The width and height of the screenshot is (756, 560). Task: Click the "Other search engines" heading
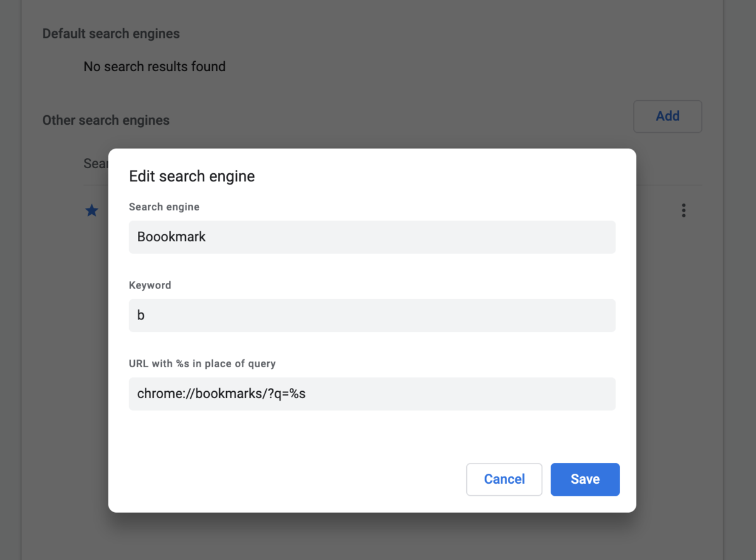(x=106, y=120)
